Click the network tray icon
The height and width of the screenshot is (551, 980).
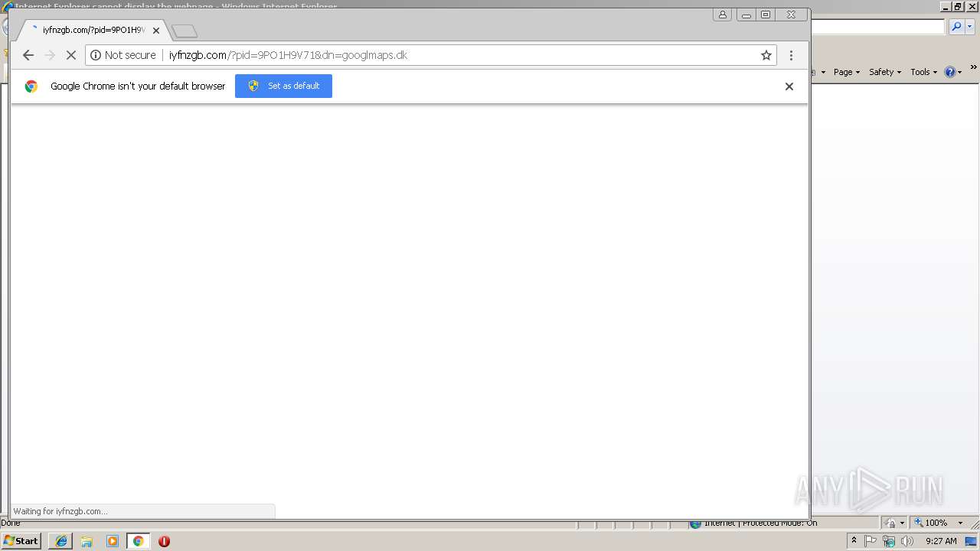coord(889,541)
